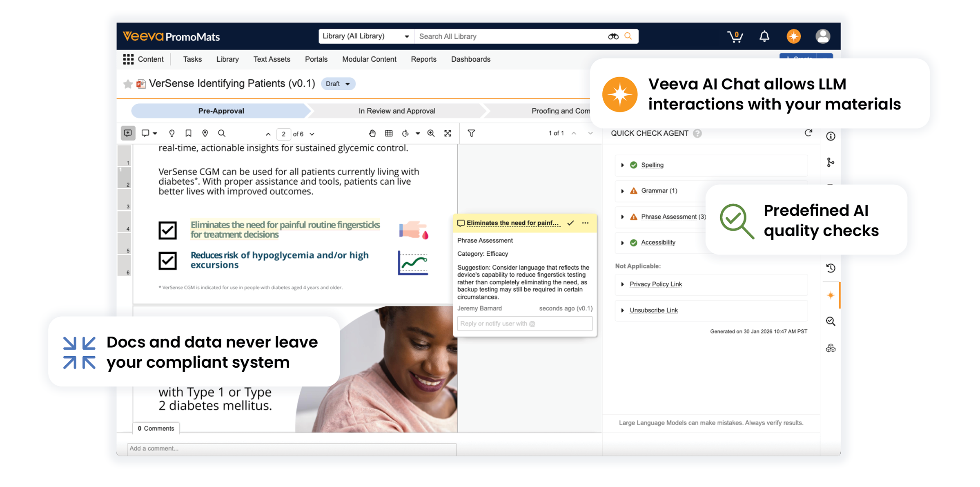
Task: Click the favorite star beside document title
Action: pyautogui.click(x=128, y=84)
